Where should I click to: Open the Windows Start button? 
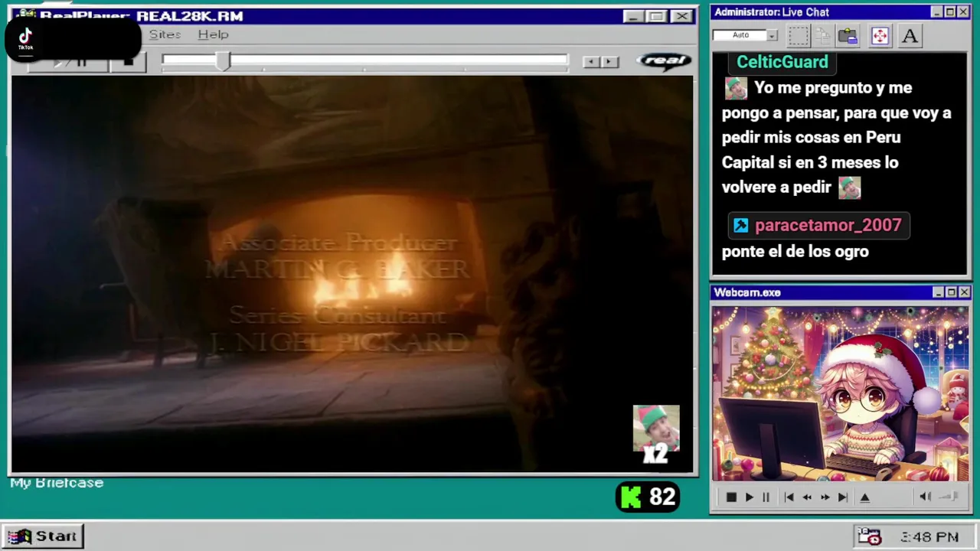click(x=43, y=536)
